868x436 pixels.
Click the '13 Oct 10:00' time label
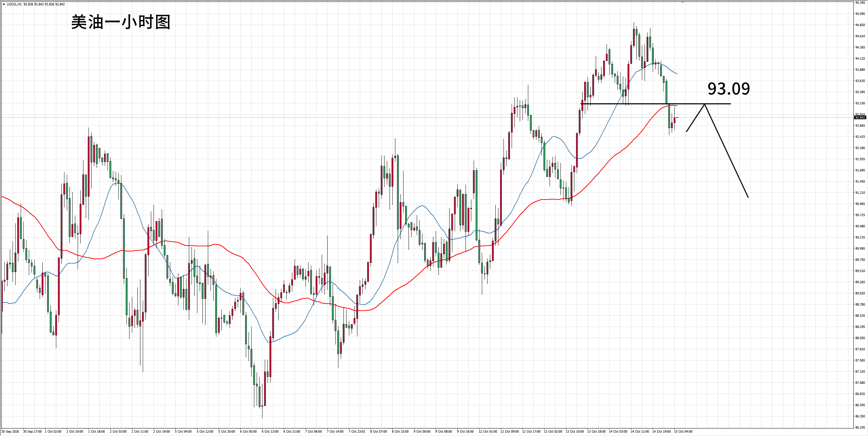click(575, 431)
